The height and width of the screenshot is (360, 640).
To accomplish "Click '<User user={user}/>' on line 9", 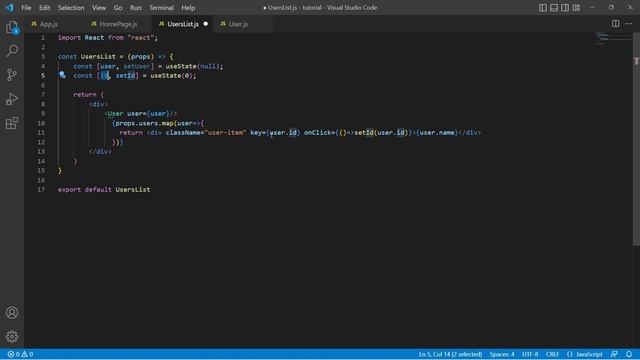I will coord(141,113).
